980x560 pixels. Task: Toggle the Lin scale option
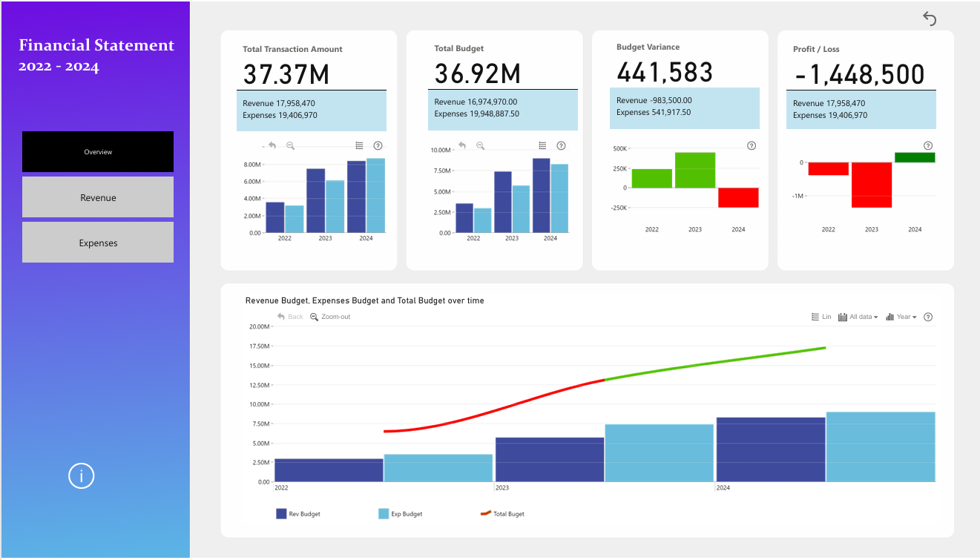click(821, 317)
